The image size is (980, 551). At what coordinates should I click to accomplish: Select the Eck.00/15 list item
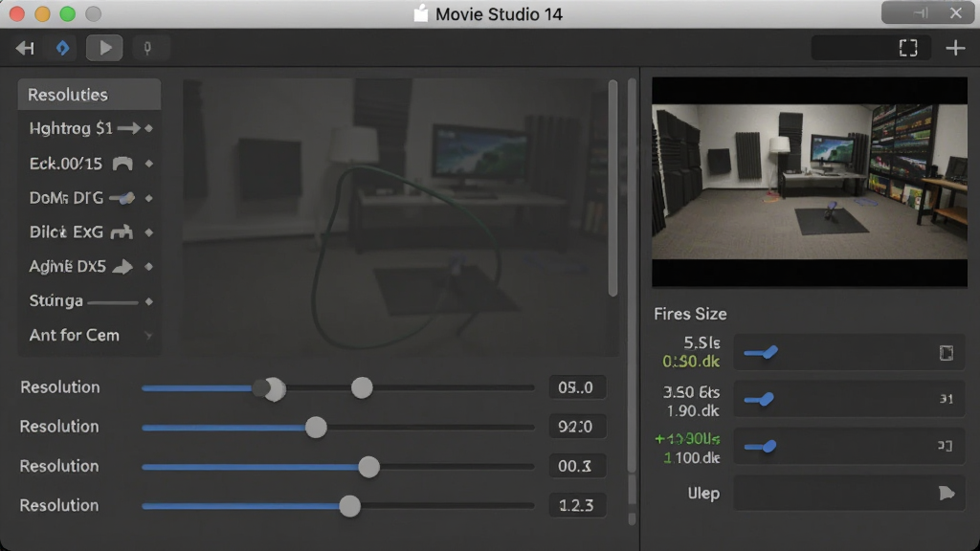click(89, 164)
